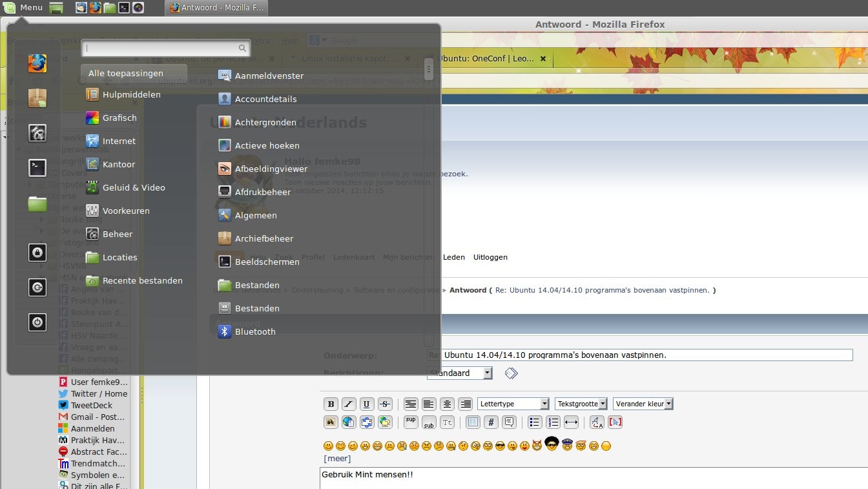Insert image with the picture button
The width and height of the screenshot is (868, 489).
(x=331, y=422)
